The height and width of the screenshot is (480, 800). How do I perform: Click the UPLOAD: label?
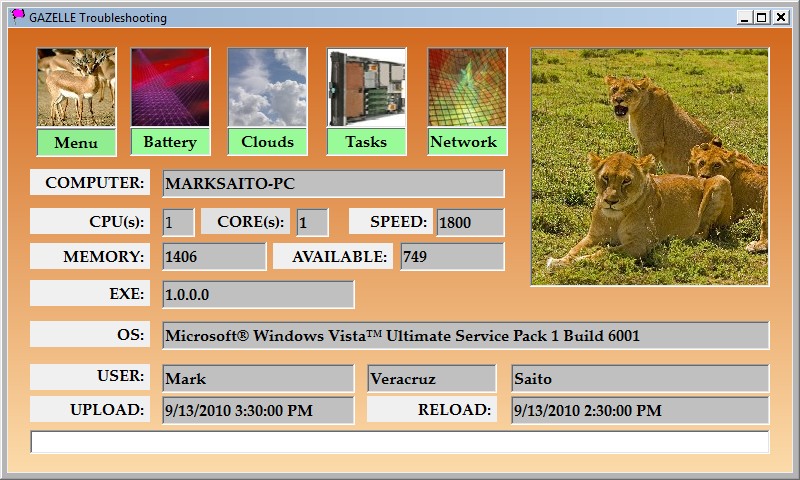coord(90,409)
